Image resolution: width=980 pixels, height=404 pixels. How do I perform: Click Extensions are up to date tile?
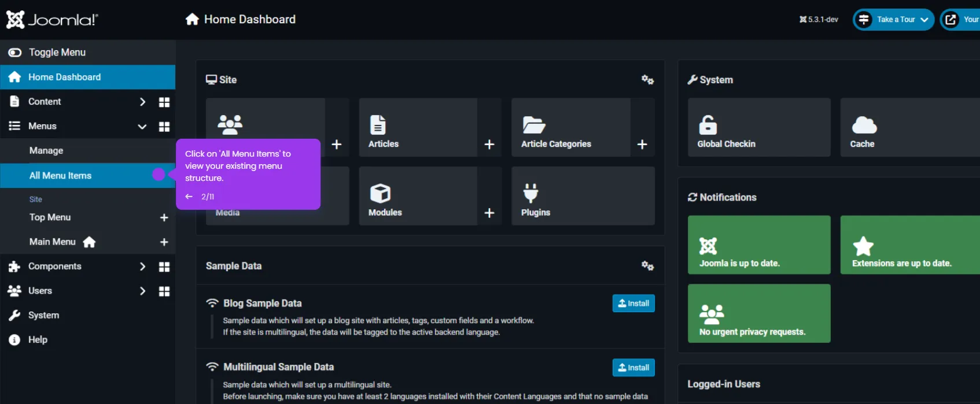(x=910, y=245)
